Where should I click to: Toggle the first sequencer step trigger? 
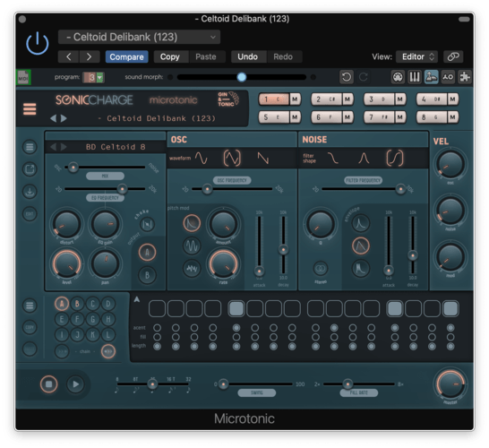(x=157, y=308)
